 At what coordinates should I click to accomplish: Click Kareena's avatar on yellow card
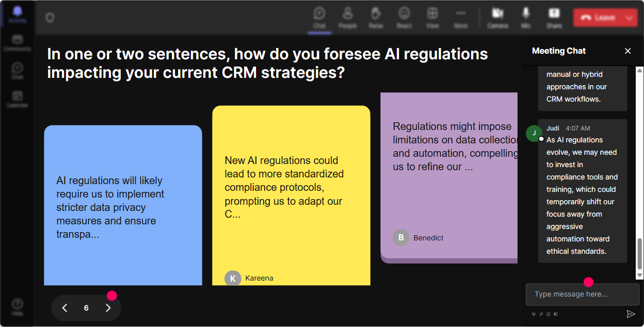[233, 278]
